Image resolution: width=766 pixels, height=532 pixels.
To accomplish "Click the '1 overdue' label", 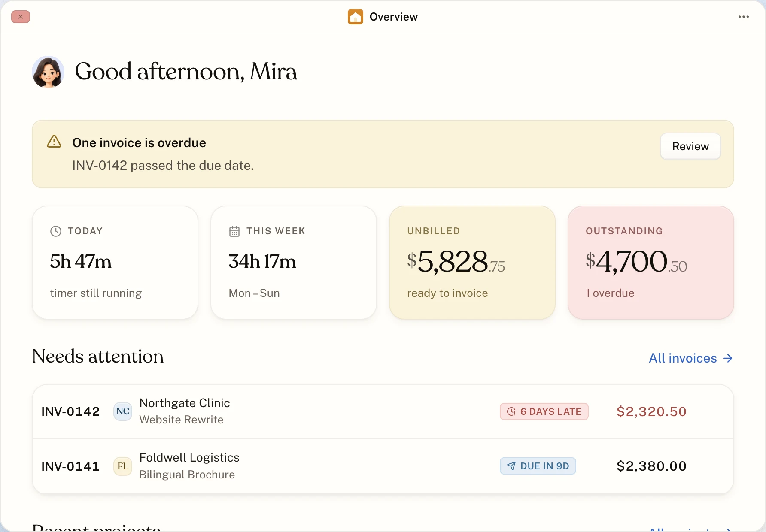I will (610, 293).
